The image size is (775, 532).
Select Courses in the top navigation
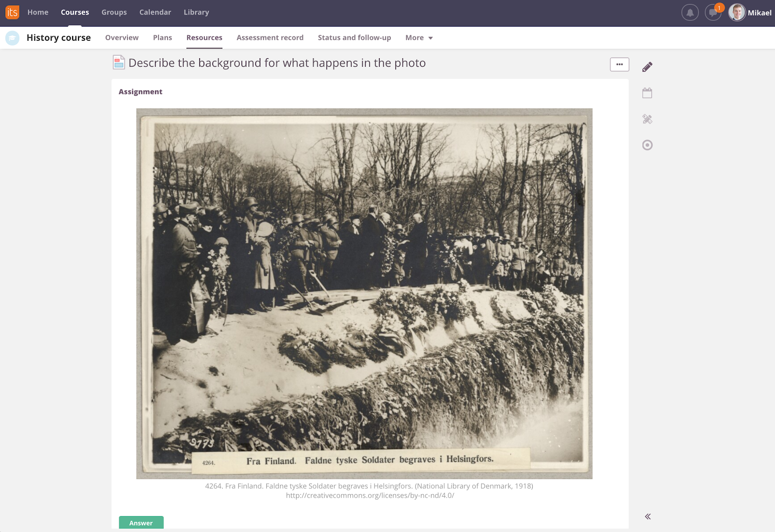click(75, 13)
